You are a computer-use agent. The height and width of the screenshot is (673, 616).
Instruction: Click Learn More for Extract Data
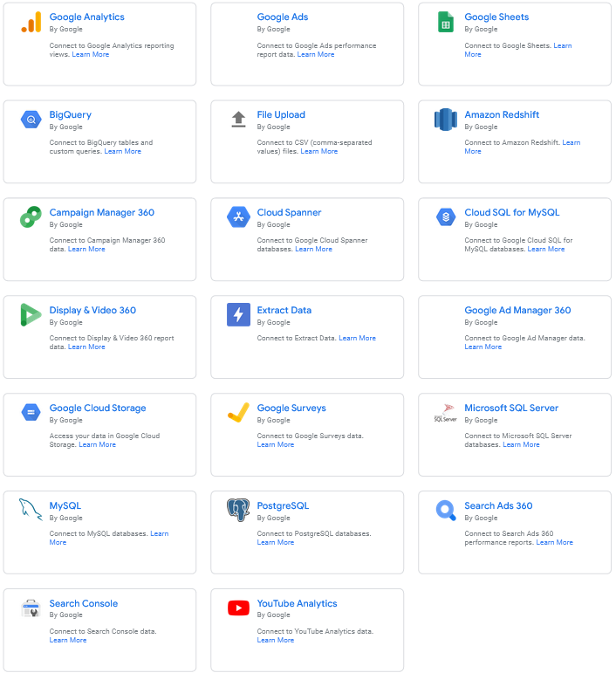(358, 338)
